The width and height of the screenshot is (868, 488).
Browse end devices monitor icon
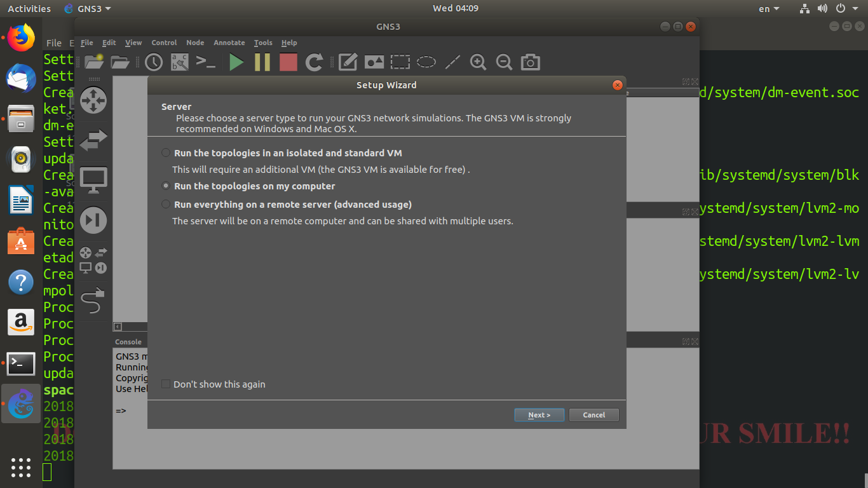[93, 180]
